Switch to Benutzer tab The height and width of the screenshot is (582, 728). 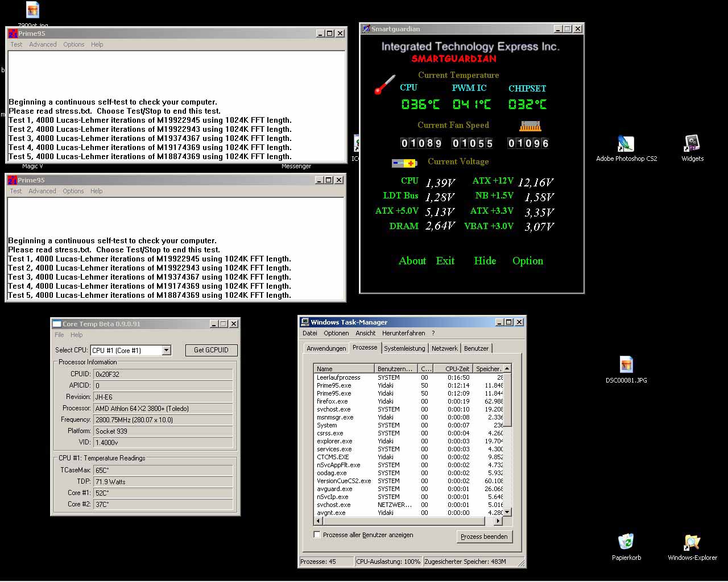(476, 348)
